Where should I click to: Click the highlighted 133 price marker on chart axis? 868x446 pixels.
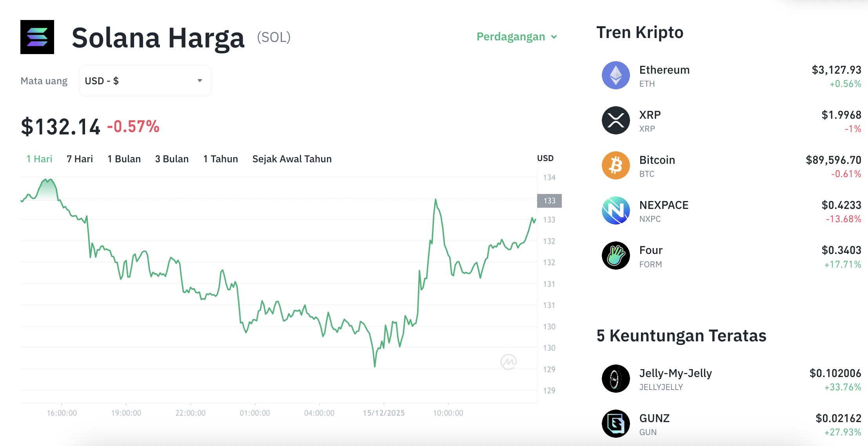click(x=549, y=201)
